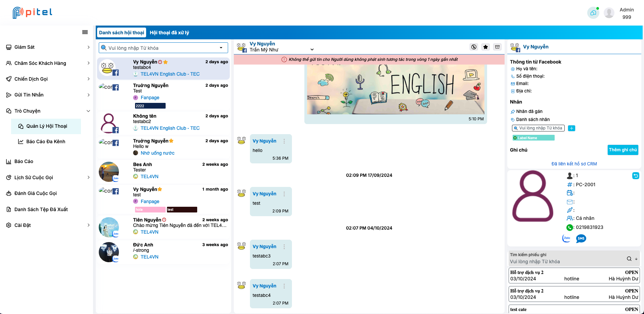Open the conversation keyword search dropdown arrow
Viewport: 644px width, 314px height.
pos(221,48)
